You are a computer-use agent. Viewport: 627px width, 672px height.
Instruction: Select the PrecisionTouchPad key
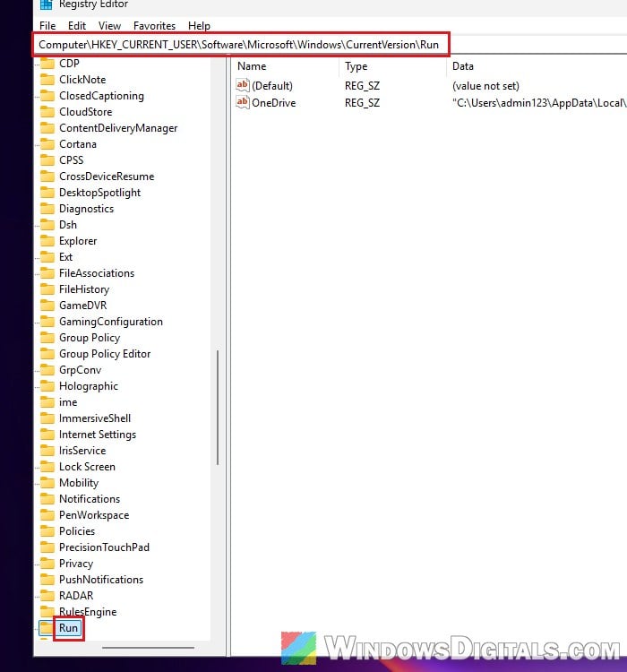104,547
